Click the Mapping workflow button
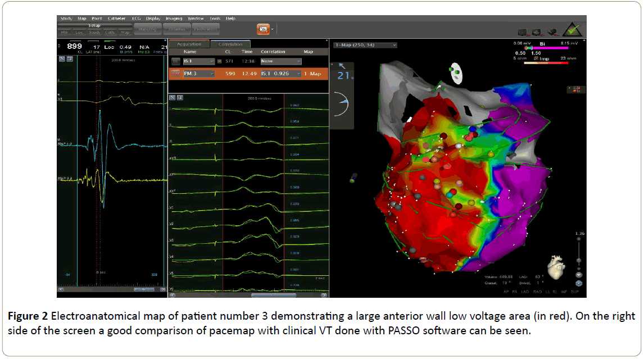 tap(147, 29)
